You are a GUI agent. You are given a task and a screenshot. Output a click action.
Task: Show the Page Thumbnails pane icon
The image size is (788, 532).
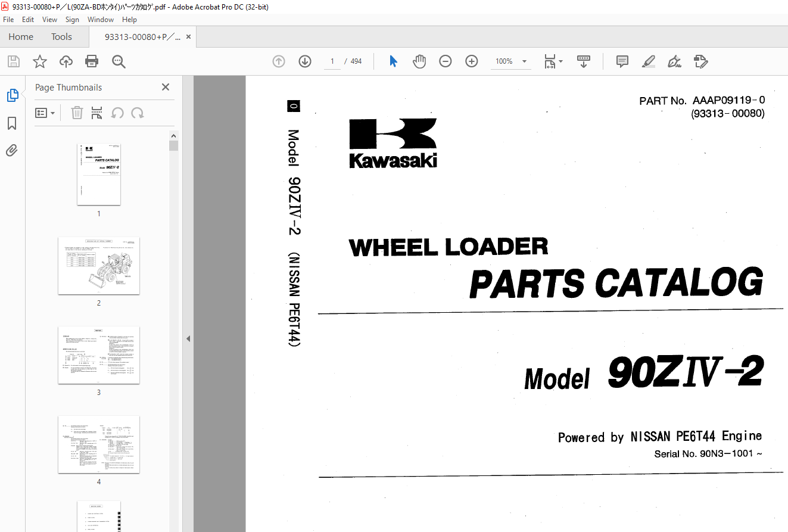[12, 95]
